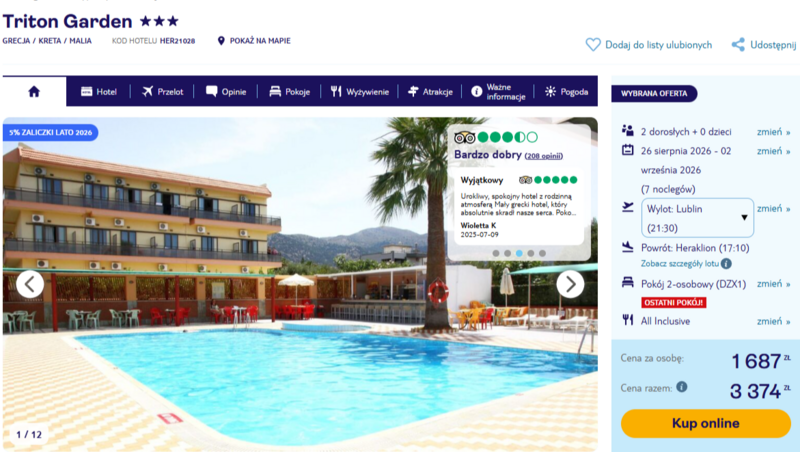Switch to the Pokoje tab

tap(290, 92)
